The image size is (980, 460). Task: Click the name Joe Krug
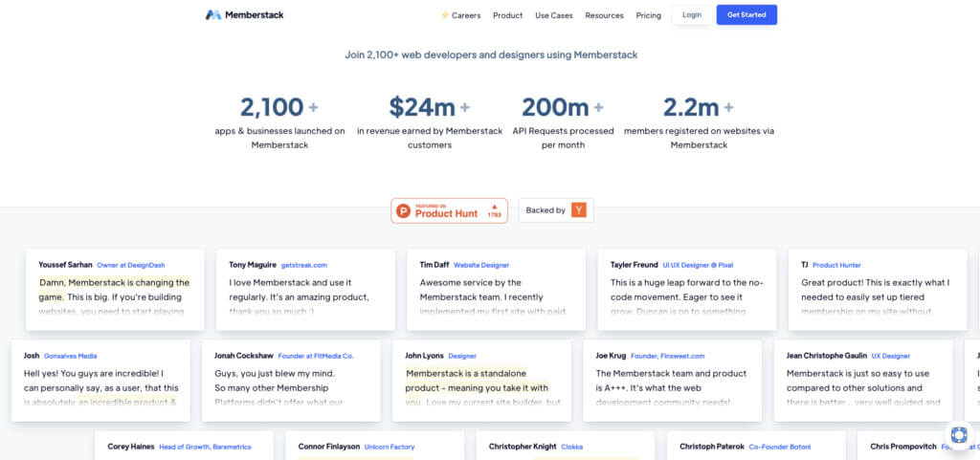tap(611, 356)
